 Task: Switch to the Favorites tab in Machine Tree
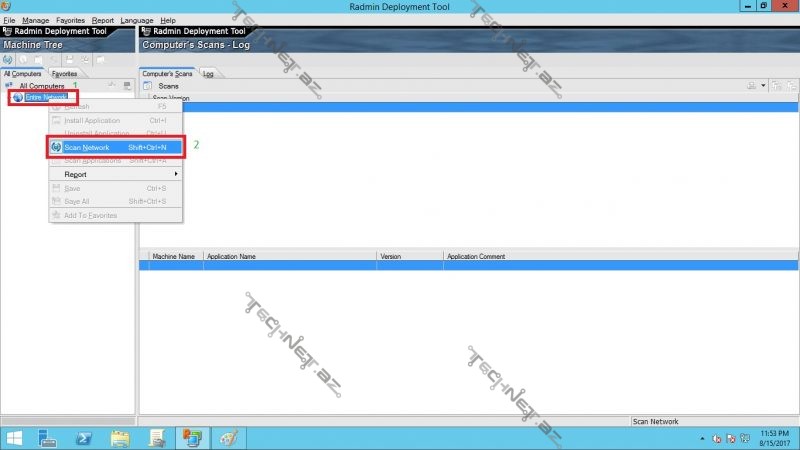pyautogui.click(x=64, y=73)
